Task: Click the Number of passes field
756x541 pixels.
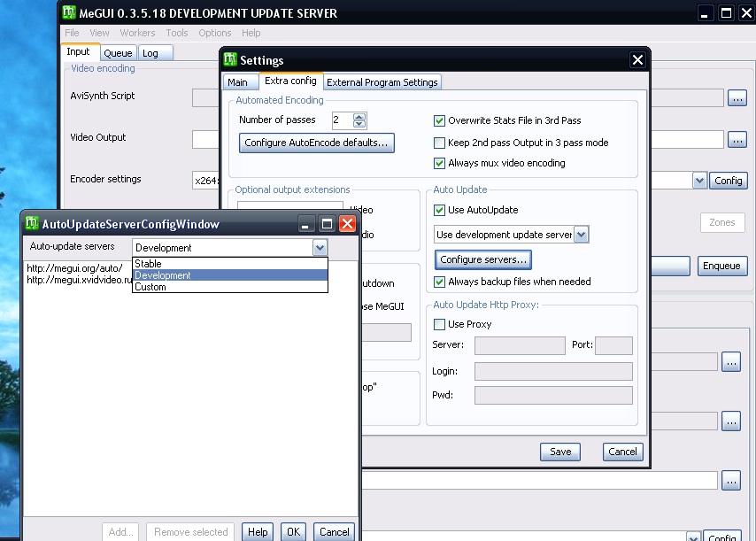Action: [343, 120]
